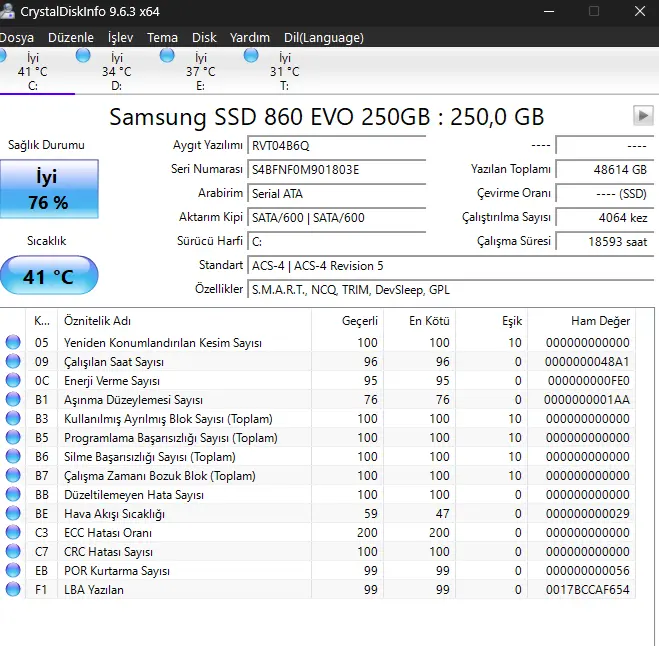
Task: Open the Disk menu
Action: [x=204, y=38]
